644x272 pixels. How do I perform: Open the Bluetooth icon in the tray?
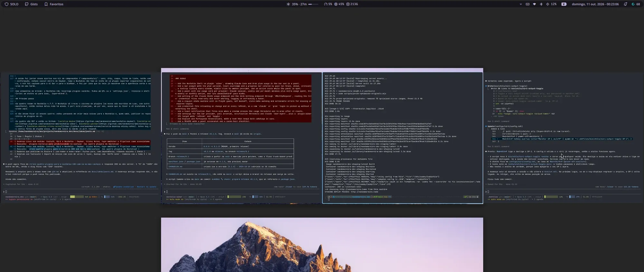(541, 4)
